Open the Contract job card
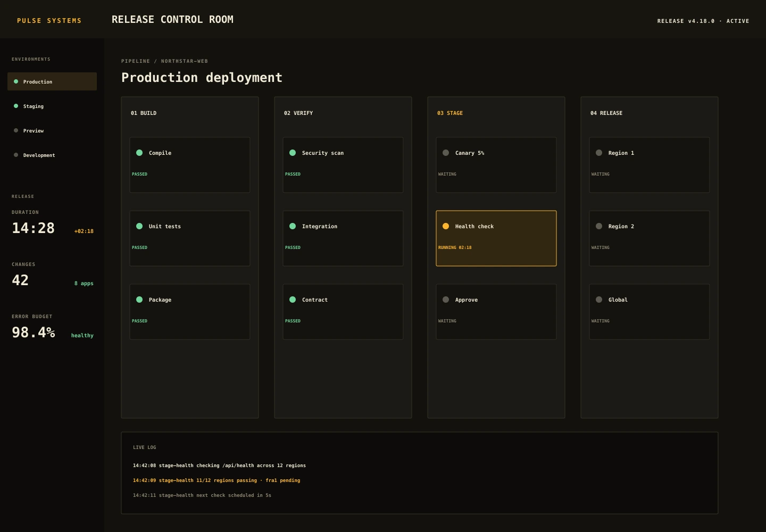This screenshot has width=766, height=532. [x=343, y=312]
